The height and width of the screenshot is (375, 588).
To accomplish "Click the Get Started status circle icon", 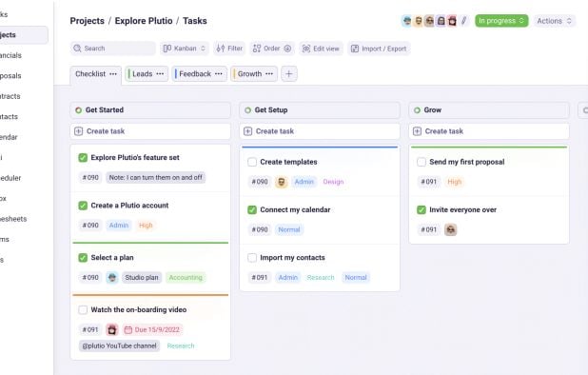I will [x=78, y=110].
